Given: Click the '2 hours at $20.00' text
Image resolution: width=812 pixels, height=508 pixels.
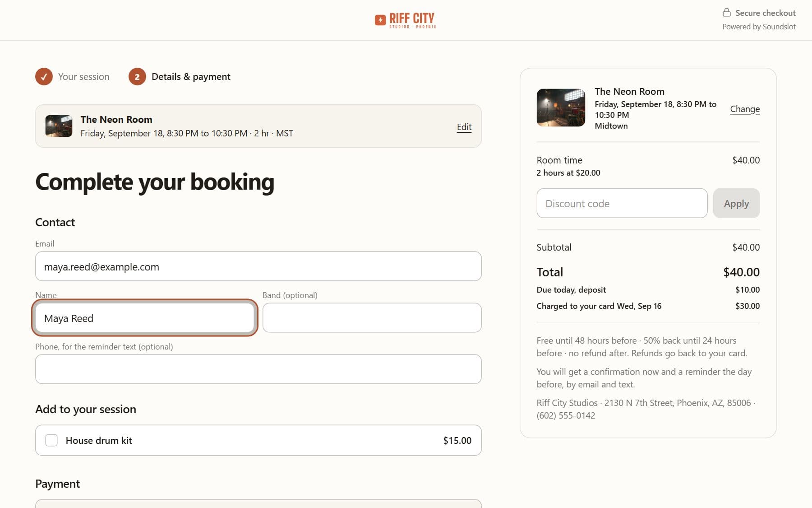Looking at the screenshot, I should click(568, 173).
